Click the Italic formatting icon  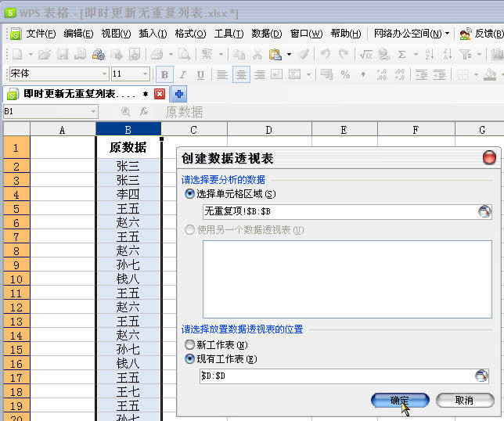point(182,74)
